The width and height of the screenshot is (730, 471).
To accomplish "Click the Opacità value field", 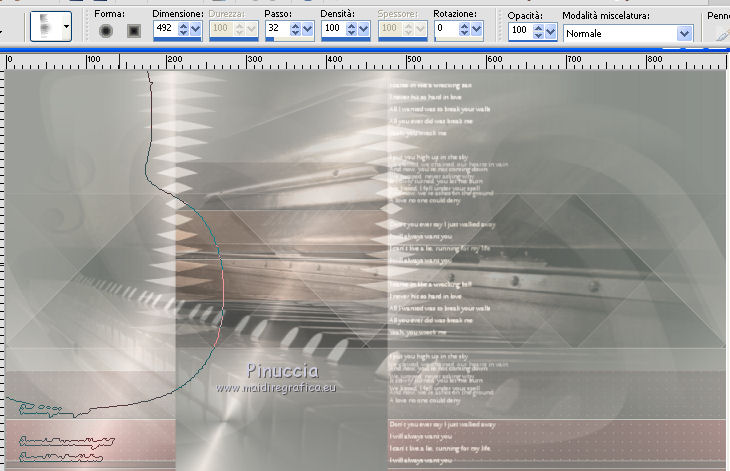I will pyautogui.click(x=520, y=31).
